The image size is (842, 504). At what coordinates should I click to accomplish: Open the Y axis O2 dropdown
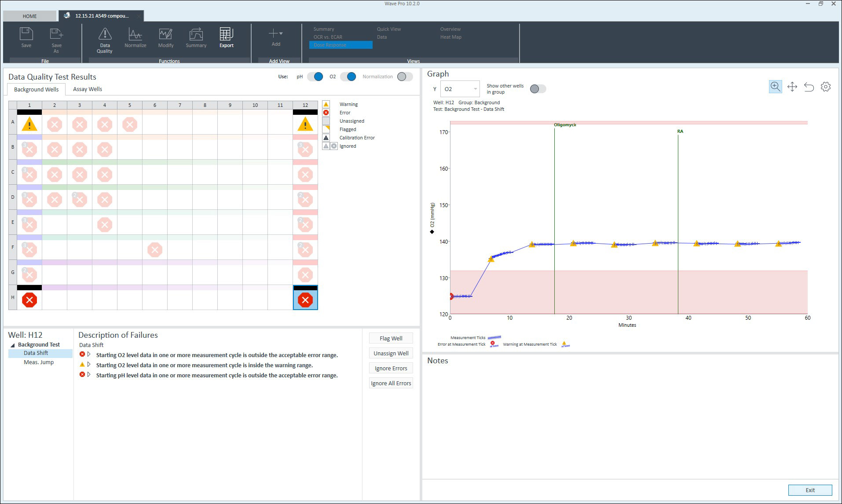pyautogui.click(x=460, y=89)
